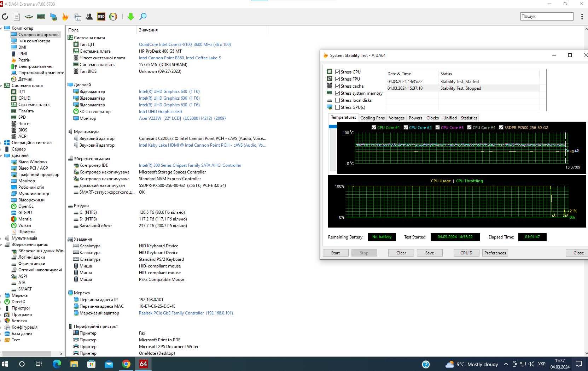This screenshot has height=371, width=588.
Task: Expand the Сервер tree node
Action: click(1, 149)
